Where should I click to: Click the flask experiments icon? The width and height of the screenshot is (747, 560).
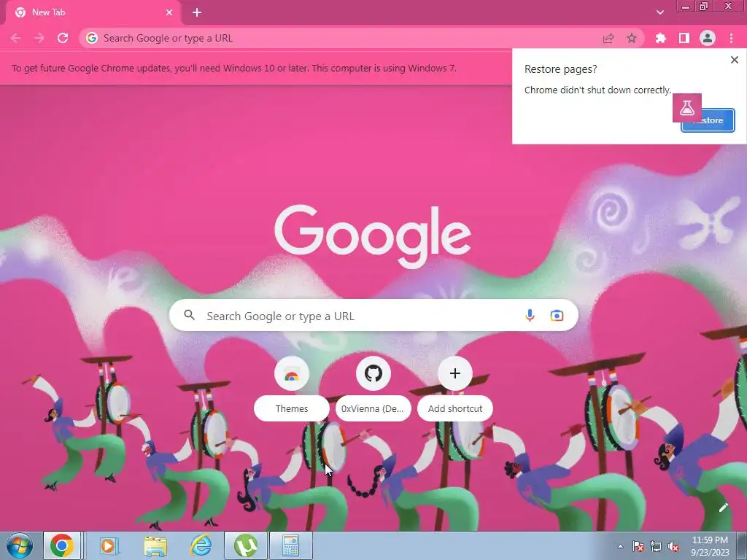coord(687,108)
